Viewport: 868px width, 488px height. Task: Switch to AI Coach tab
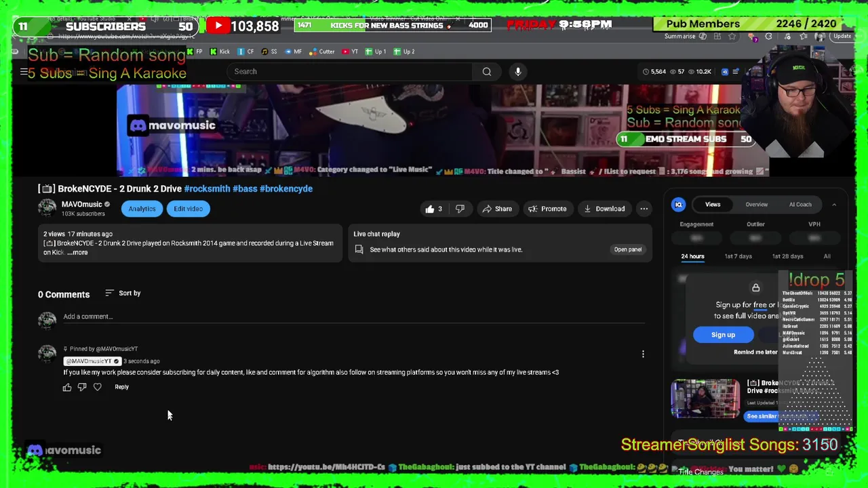click(x=800, y=205)
